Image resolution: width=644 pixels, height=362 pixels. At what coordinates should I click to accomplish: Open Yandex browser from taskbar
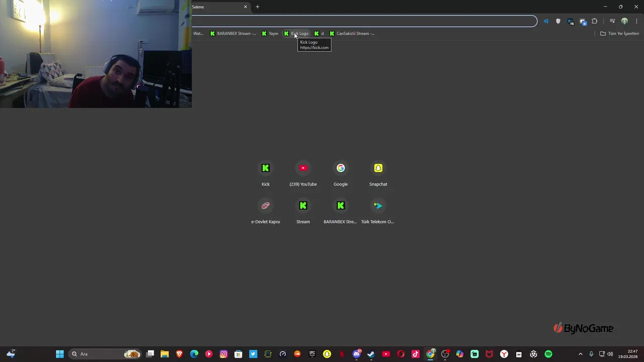tap(504, 354)
